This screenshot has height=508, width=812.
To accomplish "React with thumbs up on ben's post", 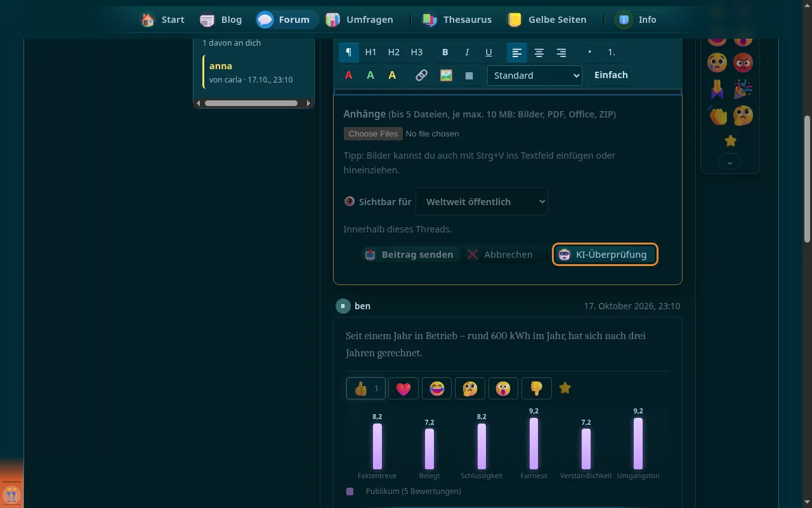I will tap(366, 389).
